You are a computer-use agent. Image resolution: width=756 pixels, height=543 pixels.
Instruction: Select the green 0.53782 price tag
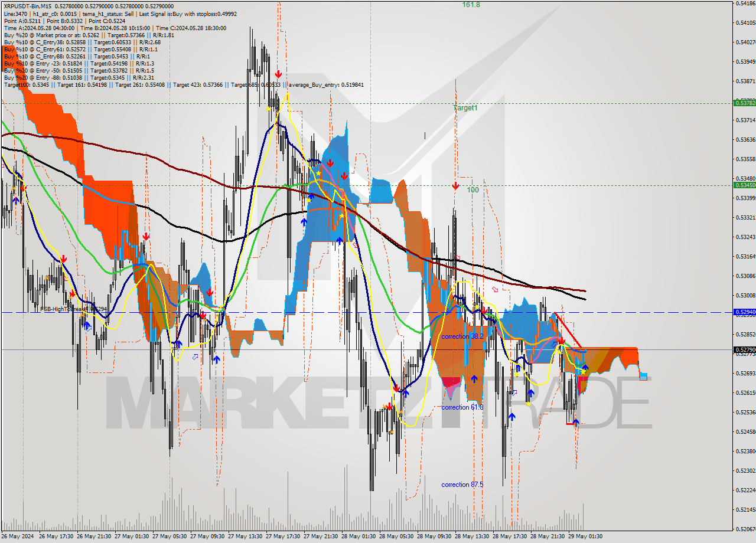[745, 103]
